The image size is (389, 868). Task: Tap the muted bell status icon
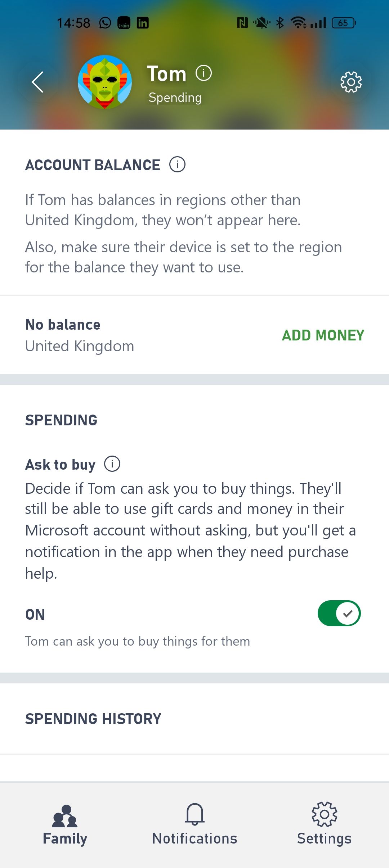pyautogui.click(x=261, y=23)
